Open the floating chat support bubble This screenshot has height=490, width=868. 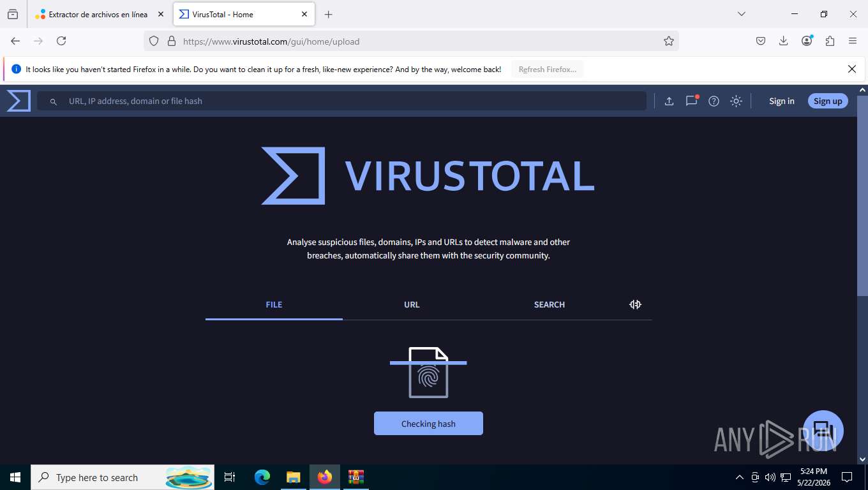point(823,431)
